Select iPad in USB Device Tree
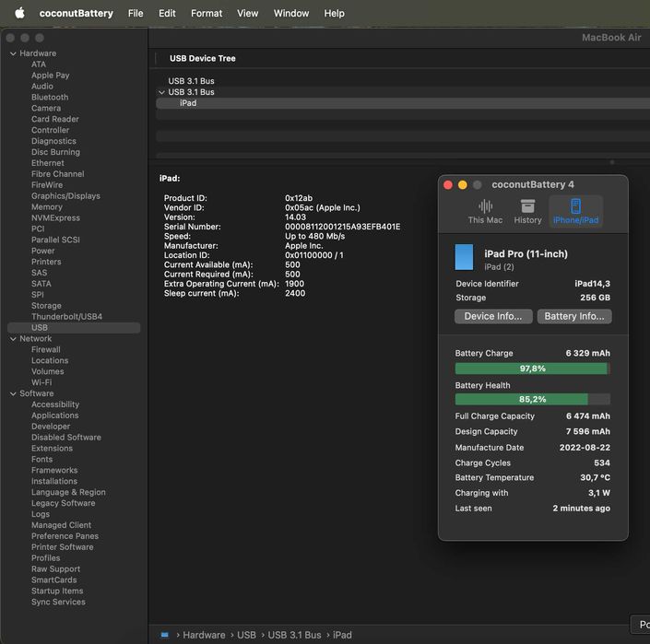This screenshot has width=650, height=644. [x=187, y=103]
